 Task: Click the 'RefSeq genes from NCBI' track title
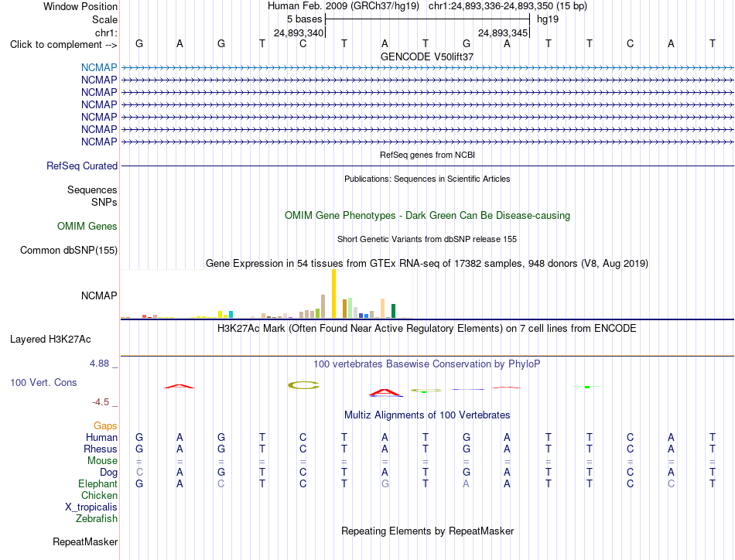[x=428, y=155]
